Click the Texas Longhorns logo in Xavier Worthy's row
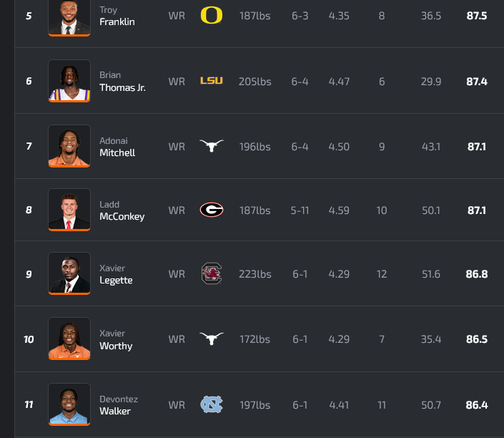The width and height of the screenshot is (504, 438). [x=212, y=339]
